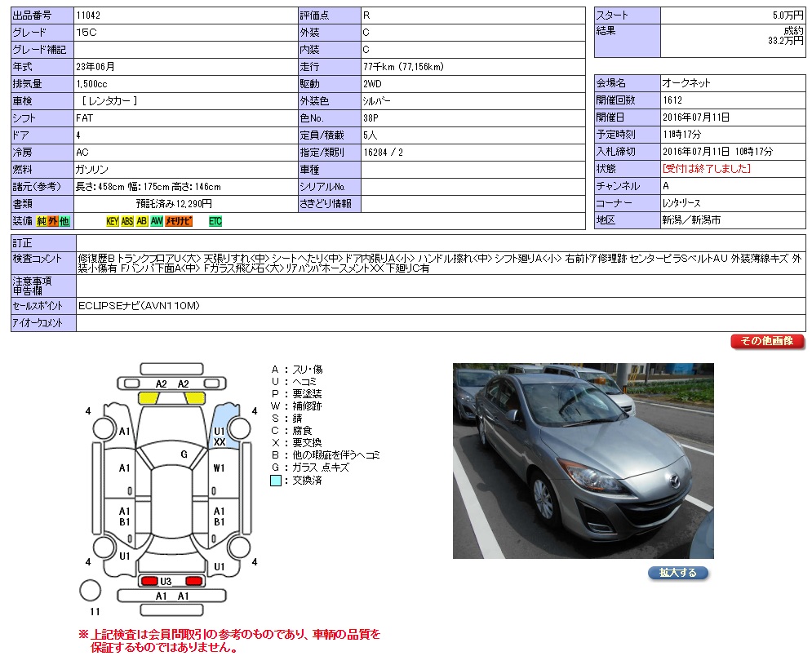Screen dimensions: 812x656
Task: Click the green 他 equipment badge
Action: tap(64, 221)
